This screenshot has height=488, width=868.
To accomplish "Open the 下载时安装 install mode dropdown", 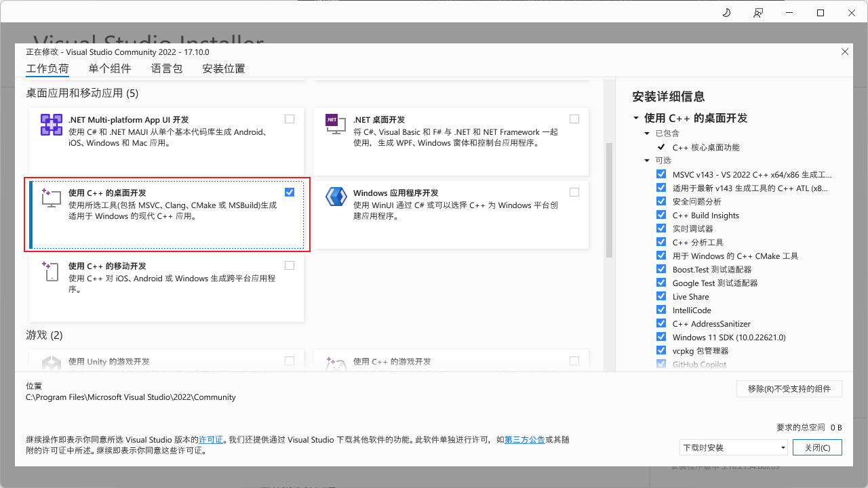I will pos(733,447).
